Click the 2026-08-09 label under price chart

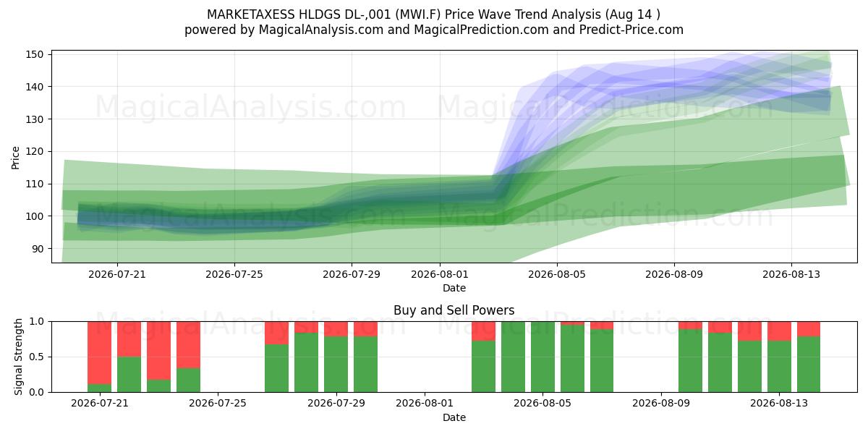pos(673,274)
